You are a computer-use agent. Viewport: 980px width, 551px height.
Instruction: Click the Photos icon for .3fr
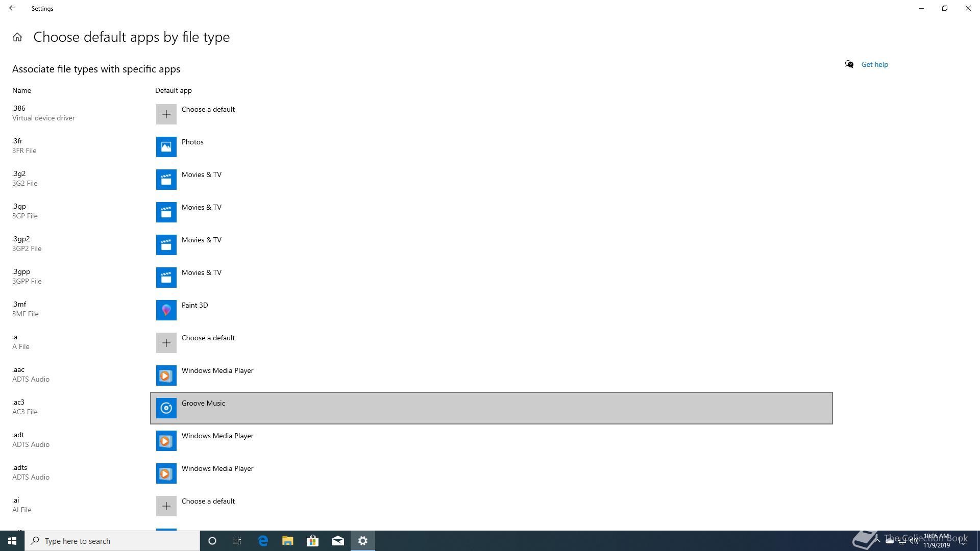(166, 147)
